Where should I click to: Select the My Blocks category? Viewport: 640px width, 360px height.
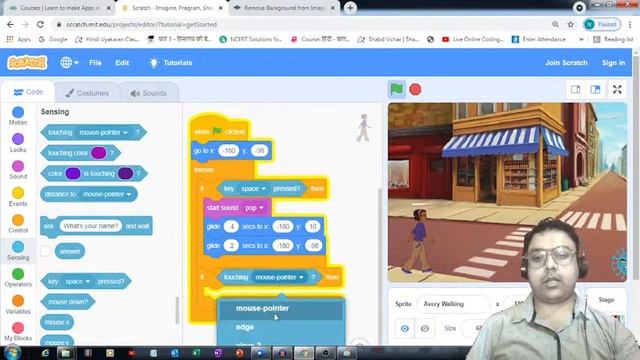click(x=18, y=331)
